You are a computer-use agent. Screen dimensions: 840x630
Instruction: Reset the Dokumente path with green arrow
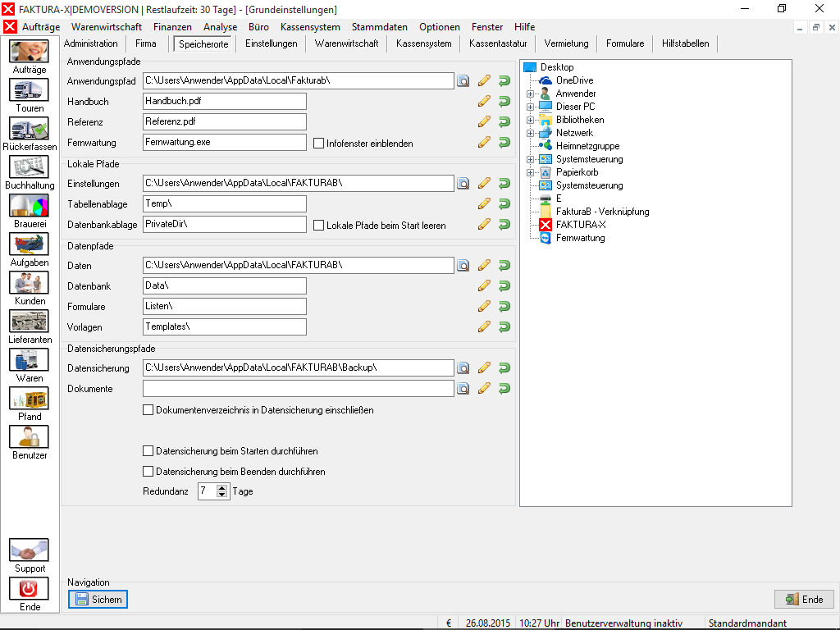tap(504, 388)
